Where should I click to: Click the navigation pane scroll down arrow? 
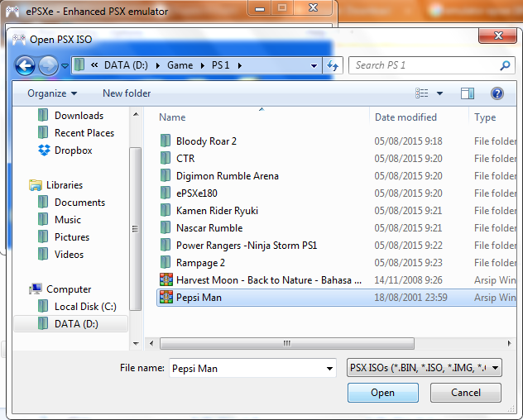[136, 343]
